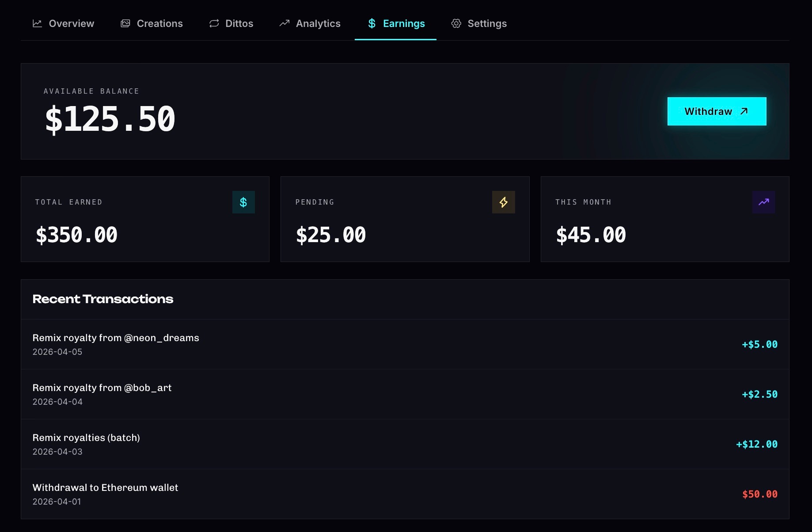This screenshot has height=532, width=812.
Task: Click the Recent Transactions heading
Action: [x=103, y=299]
